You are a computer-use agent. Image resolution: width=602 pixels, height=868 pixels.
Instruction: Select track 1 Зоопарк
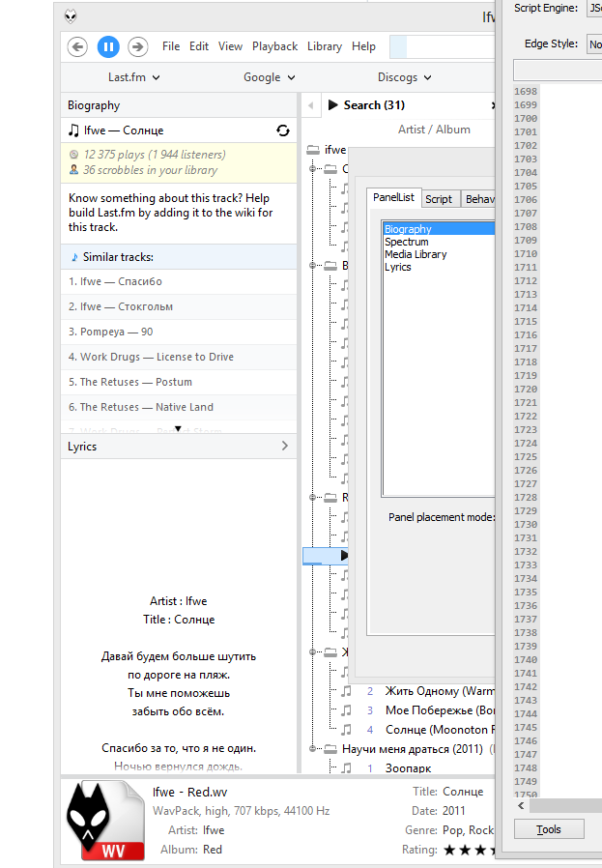tap(409, 768)
